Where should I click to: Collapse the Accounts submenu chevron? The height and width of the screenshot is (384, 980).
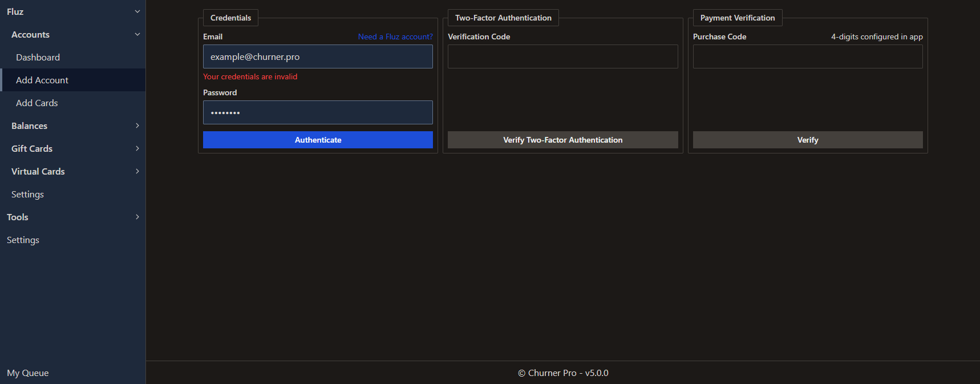point(137,34)
